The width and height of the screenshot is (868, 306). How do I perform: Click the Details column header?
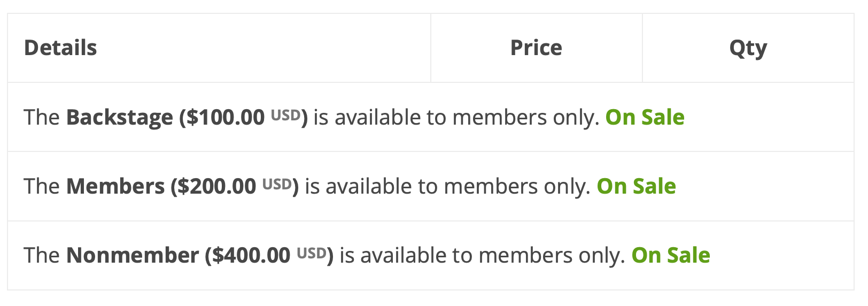[60, 48]
